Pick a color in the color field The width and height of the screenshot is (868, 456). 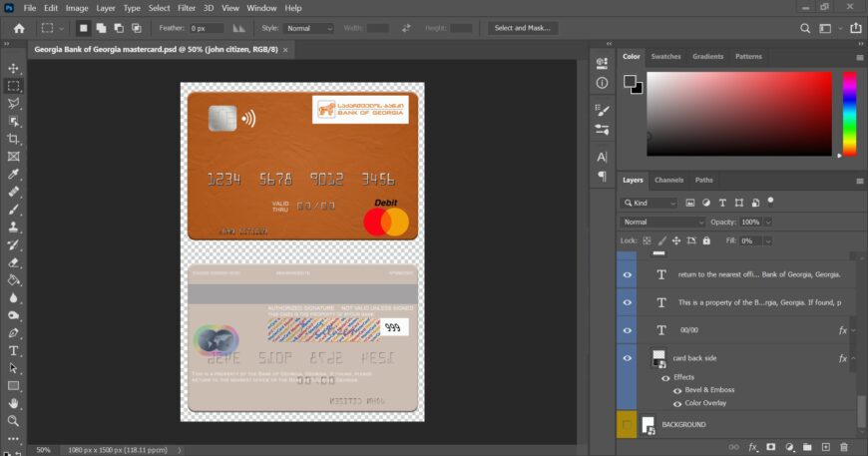[739, 114]
